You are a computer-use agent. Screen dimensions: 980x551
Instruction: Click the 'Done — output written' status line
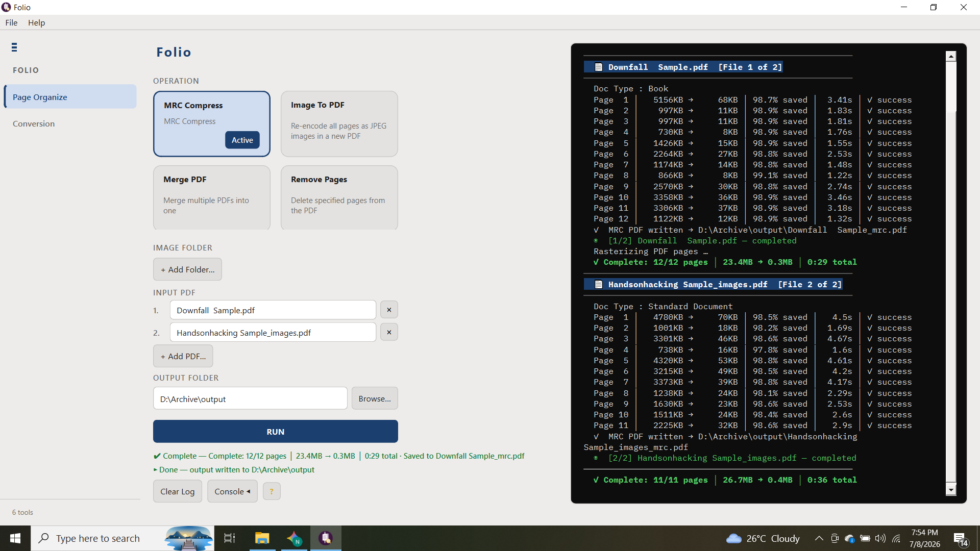(234, 469)
